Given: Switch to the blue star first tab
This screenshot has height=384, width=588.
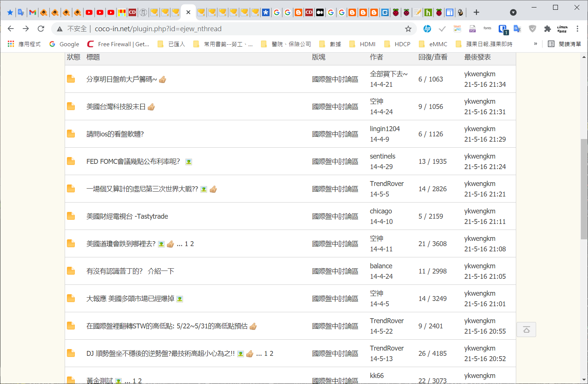Looking at the screenshot, I should tap(10, 12).
